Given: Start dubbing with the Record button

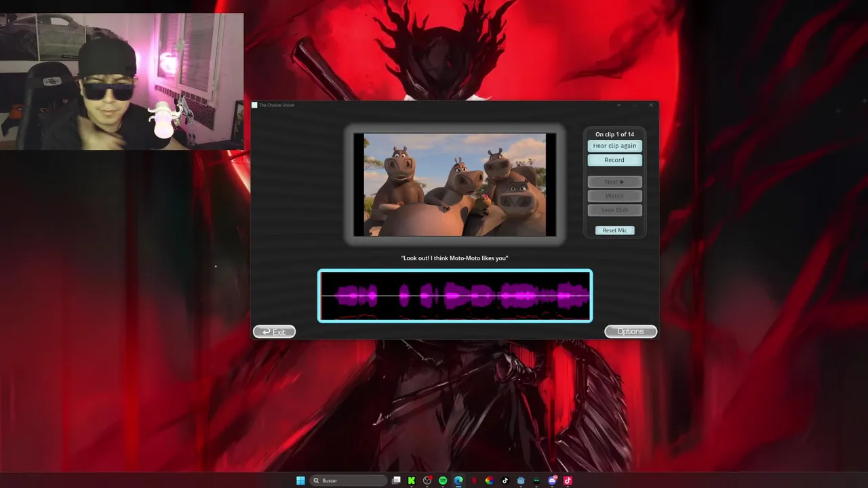Looking at the screenshot, I should click(x=614, y=160).
